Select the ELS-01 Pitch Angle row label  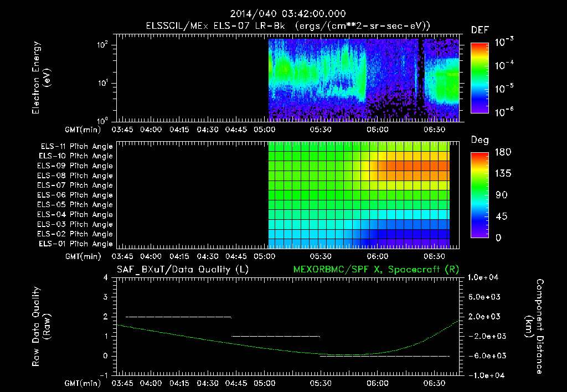(x=76, y=244)
